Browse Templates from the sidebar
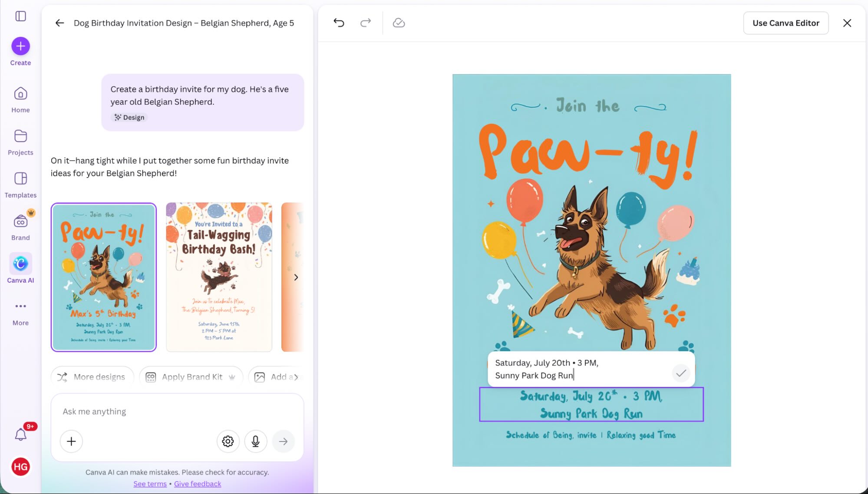 [x=20, y=178]
